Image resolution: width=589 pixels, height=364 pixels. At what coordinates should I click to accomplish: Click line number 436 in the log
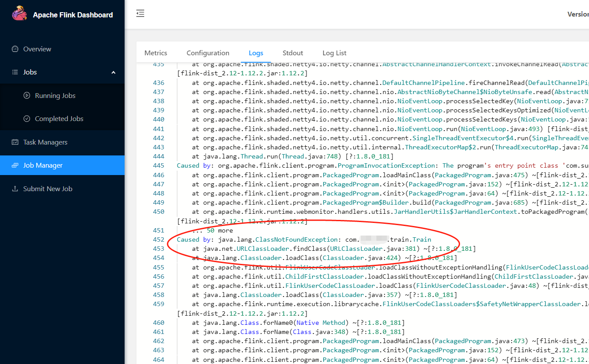click(x=159, y=83)
